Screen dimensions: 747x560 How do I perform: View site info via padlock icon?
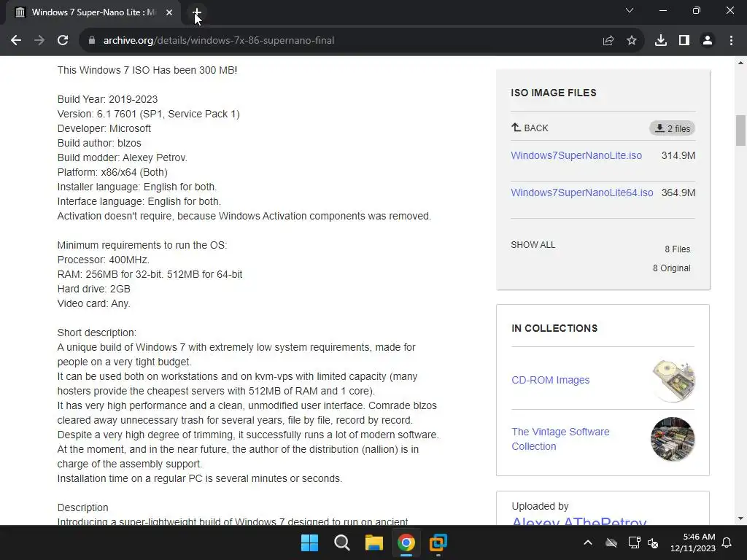[92, 41]
